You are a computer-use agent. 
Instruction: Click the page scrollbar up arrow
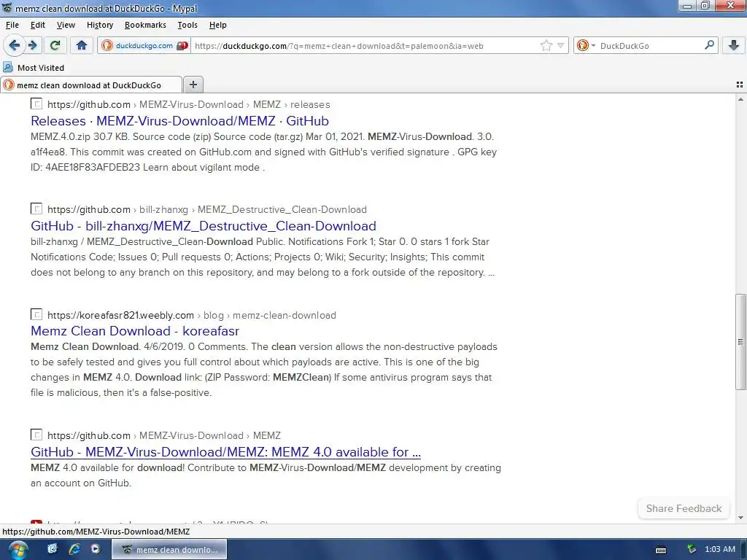[741, 99]
